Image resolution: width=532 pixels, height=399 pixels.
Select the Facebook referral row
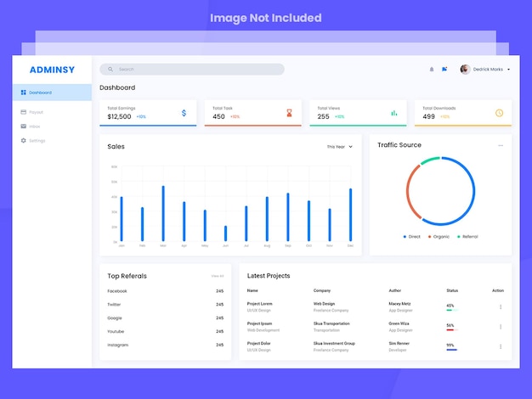(166, 291)
